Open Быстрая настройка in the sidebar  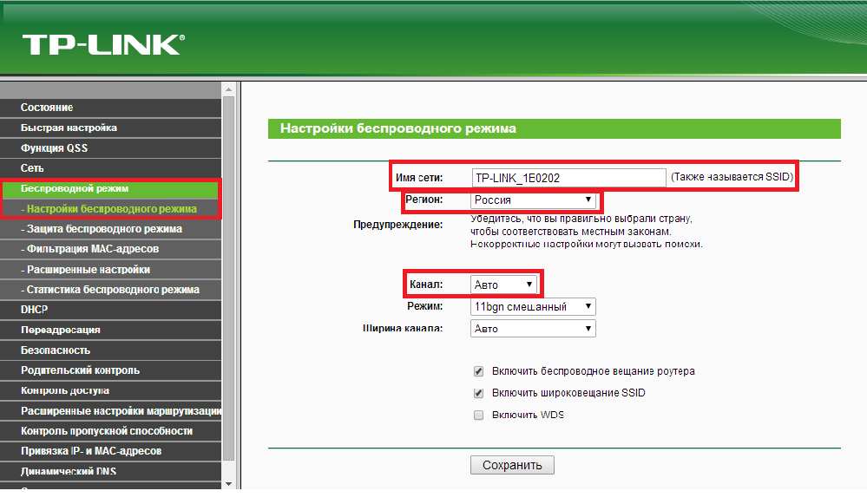pyautogui.click(x=110, y=128)
